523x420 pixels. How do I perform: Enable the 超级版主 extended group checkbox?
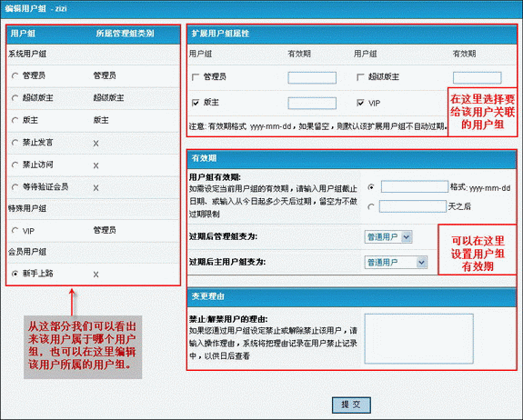point(360,77)
